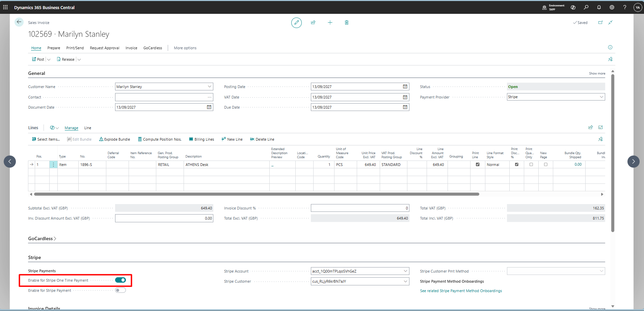
Task: Click New Line button
Action: pos(232,139)
